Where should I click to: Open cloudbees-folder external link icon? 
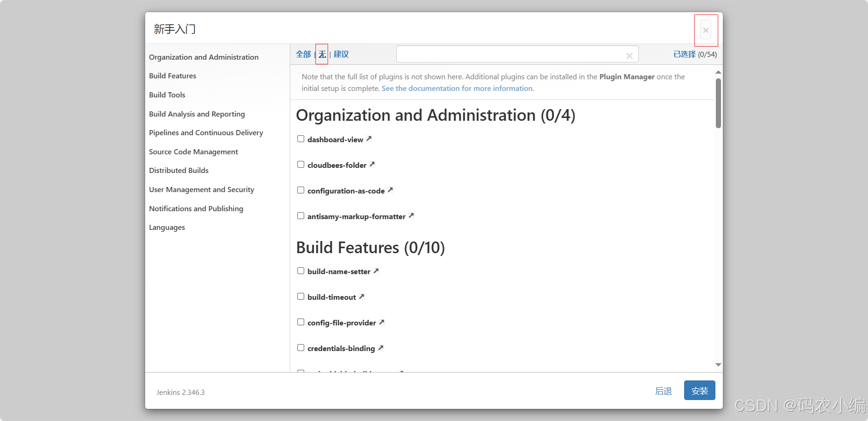click(372, 164)
